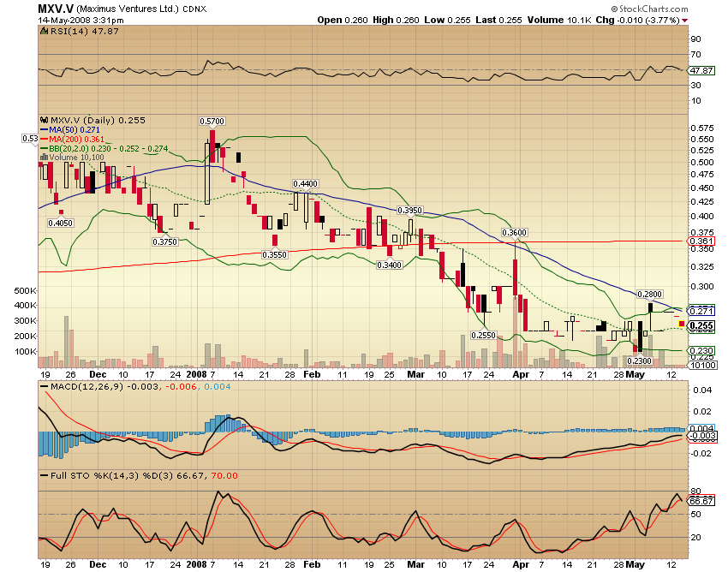728x572 pixels.
Task: Click the 80 label on the stochastic axis
Action: 695,492
